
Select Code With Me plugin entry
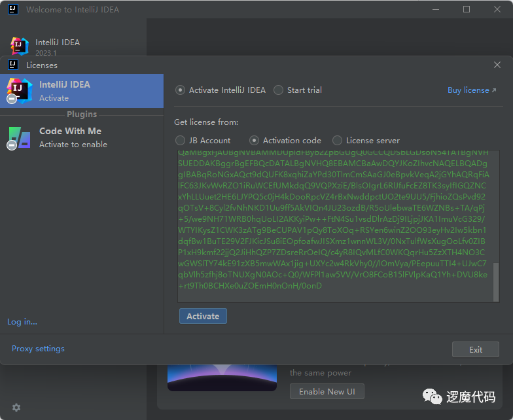[x=82, y=137]
